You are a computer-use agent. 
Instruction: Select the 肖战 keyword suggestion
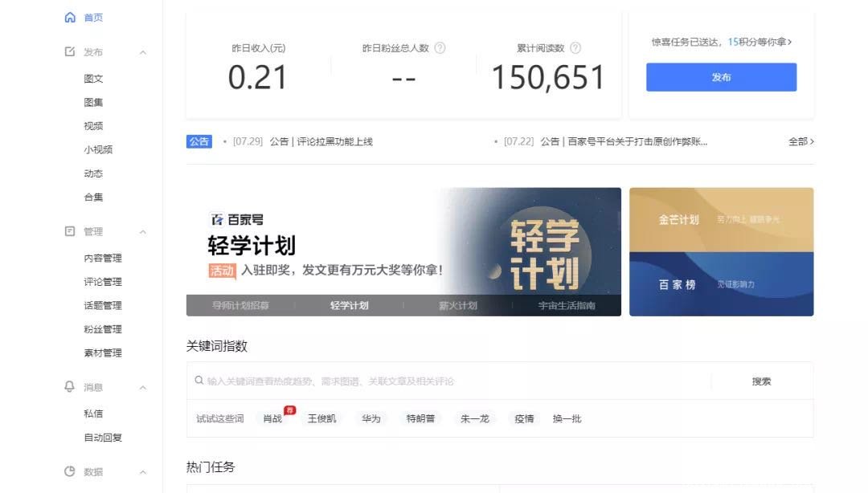(272, 419)
